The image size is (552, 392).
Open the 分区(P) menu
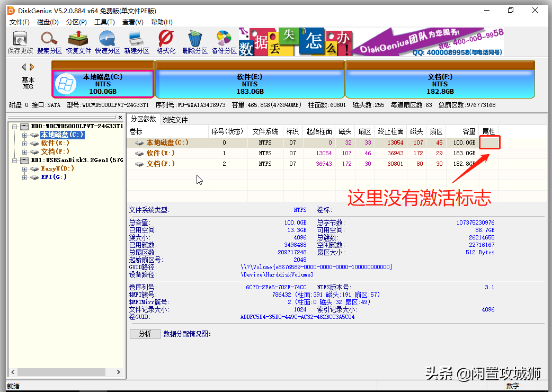[76, 22]
